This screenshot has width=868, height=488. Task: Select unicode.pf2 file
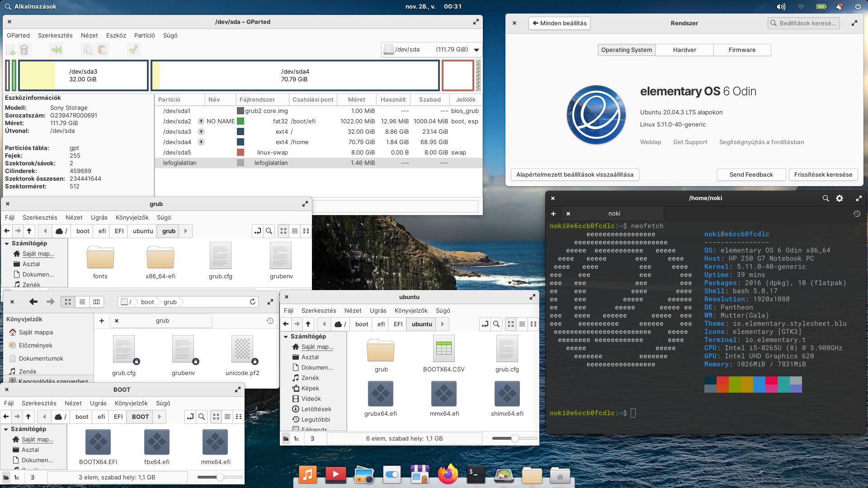[x=242, y=356]
